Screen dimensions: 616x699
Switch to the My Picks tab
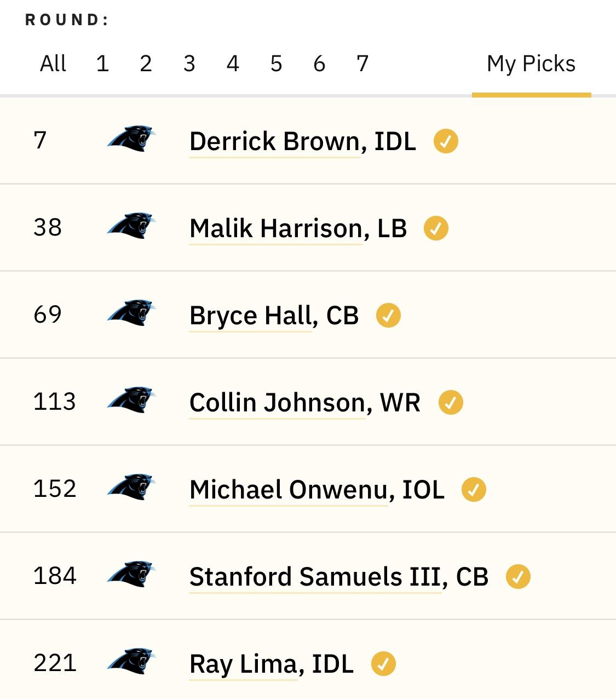531,64
